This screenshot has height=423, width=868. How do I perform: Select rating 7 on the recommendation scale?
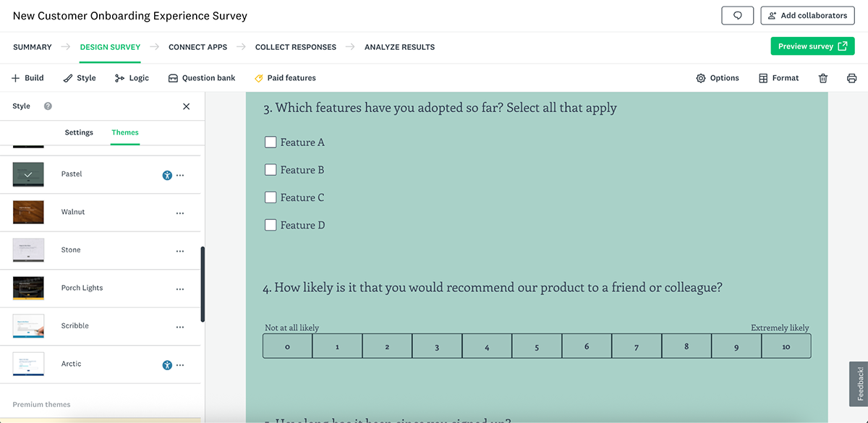point(637,346)
